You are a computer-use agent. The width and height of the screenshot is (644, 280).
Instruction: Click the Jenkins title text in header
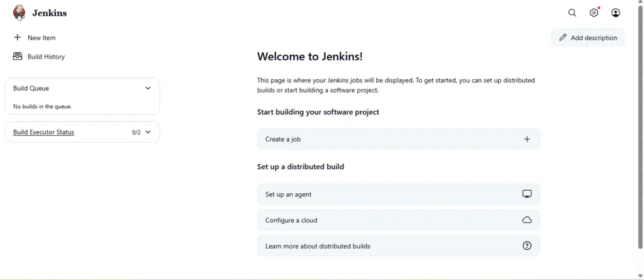coord(49,13)
